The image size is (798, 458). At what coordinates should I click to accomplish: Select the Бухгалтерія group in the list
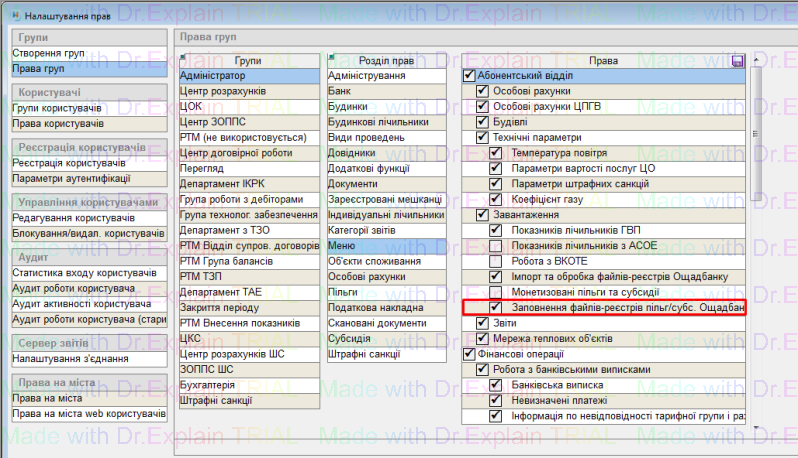[x=208, y=385]
